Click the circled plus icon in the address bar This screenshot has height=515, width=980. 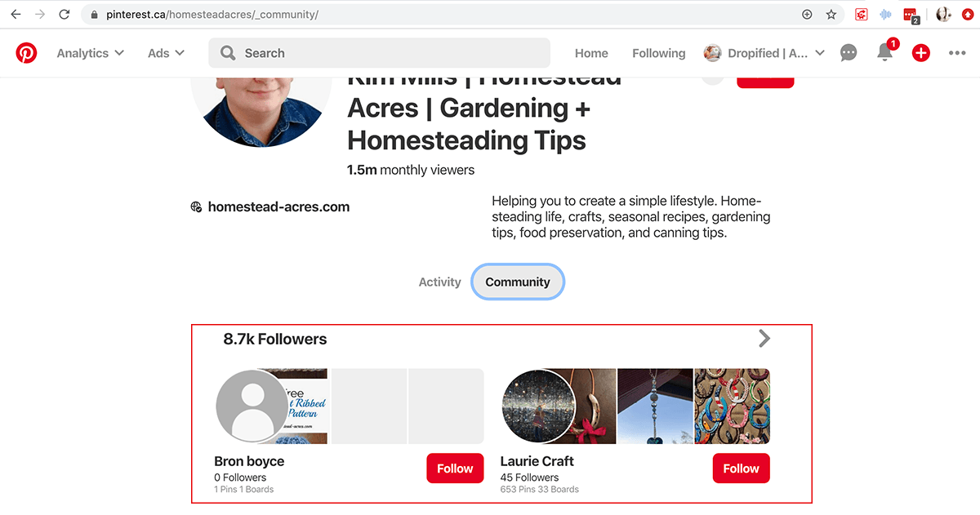click(x=808, y=14)
